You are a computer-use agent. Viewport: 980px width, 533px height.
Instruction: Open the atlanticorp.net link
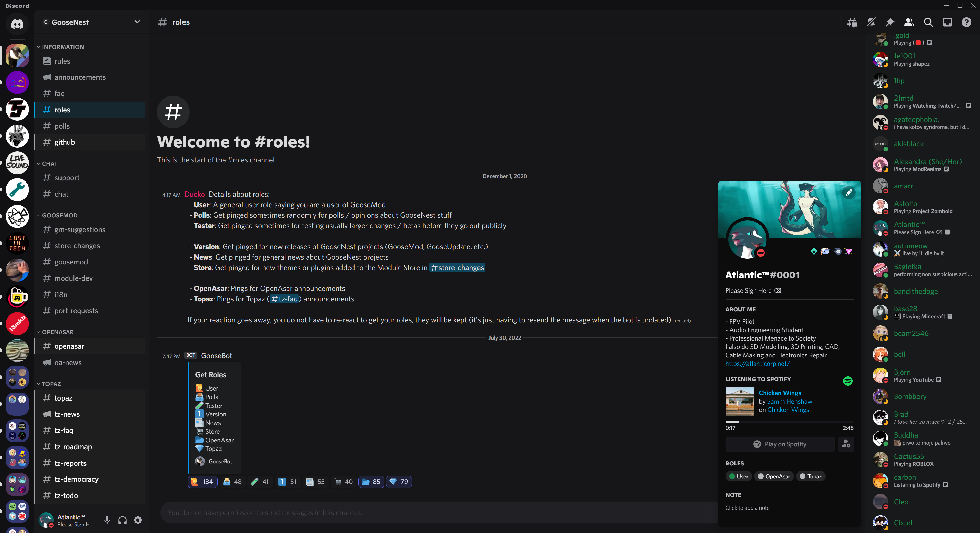tap(757, 364)
